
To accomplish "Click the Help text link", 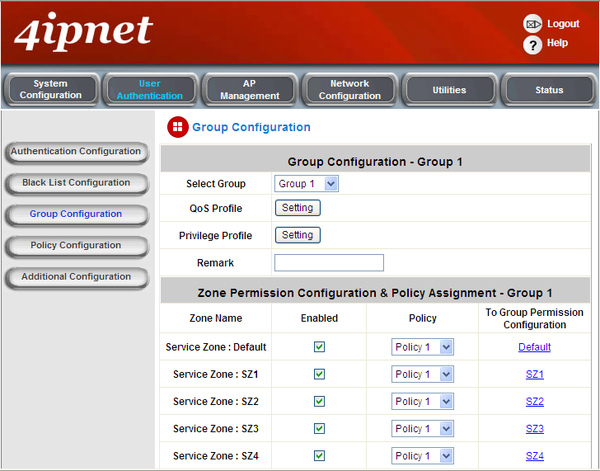I will click(557, 43).
